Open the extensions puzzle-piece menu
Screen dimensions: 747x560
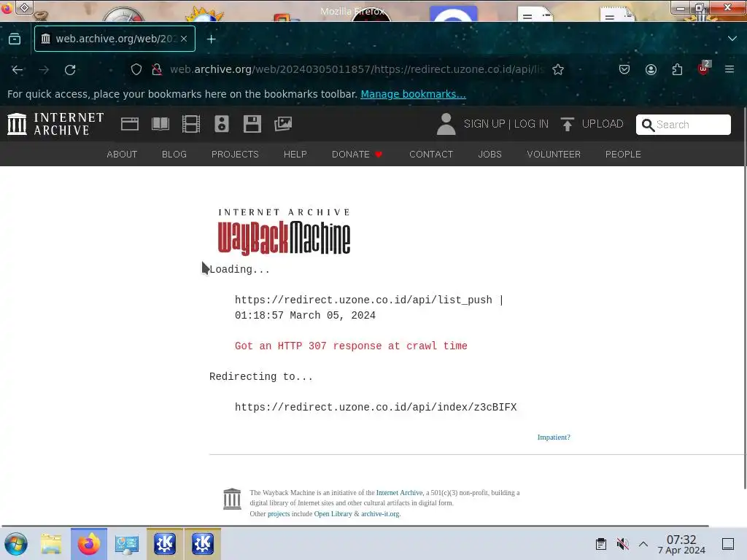pyautogui.click(x=677, y=69)
